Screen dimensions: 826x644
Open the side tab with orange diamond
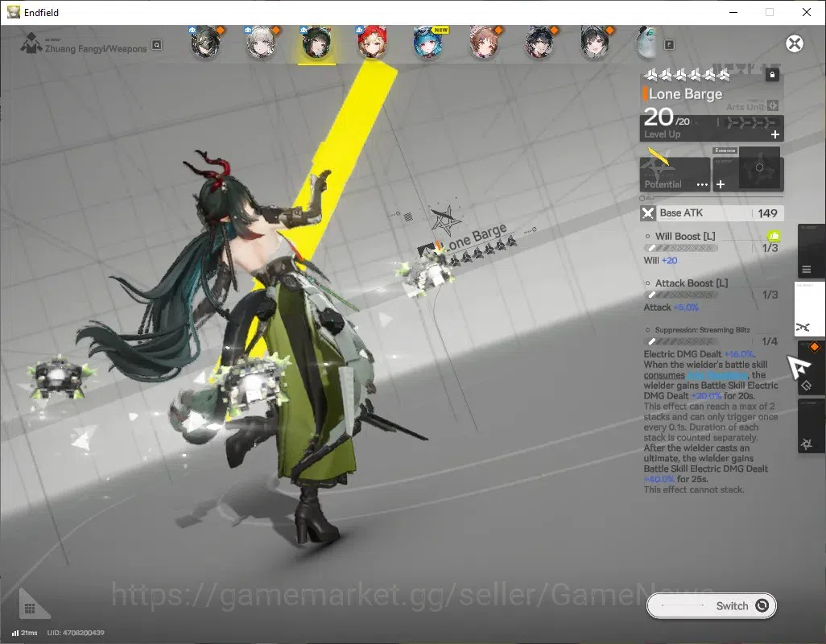pyautogui.click(x=810, y=368)
